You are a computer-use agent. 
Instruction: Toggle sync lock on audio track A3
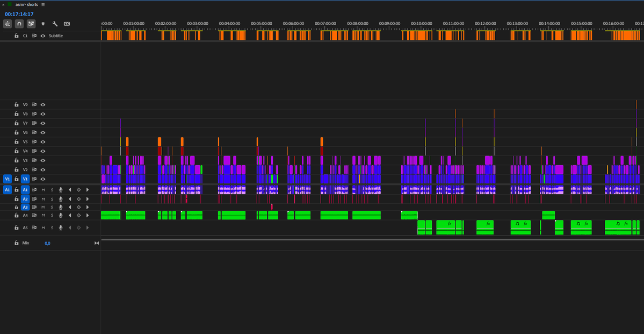pos(34,207)
